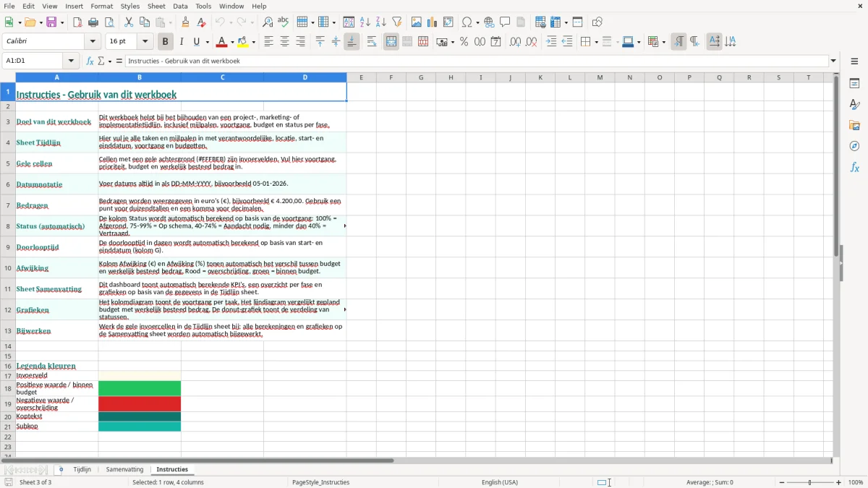Open the Font Size dropdown
868x488 pixels.
pyautogui.click(x=145, y=42)
